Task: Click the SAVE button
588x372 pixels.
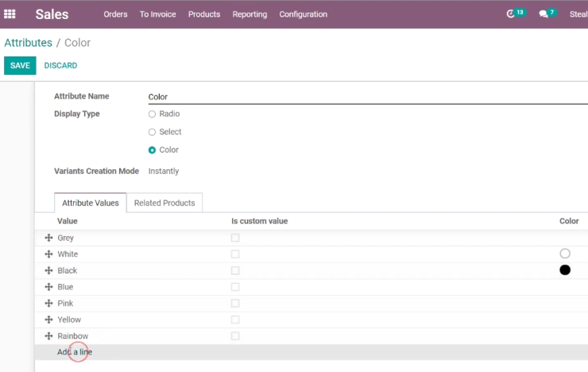Action: [x=20, y=66]
